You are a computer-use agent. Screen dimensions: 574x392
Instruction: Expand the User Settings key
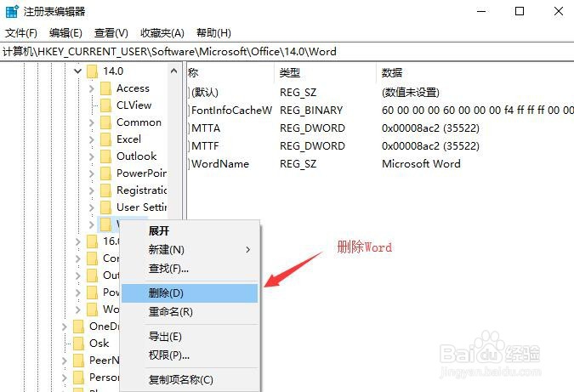92,207
